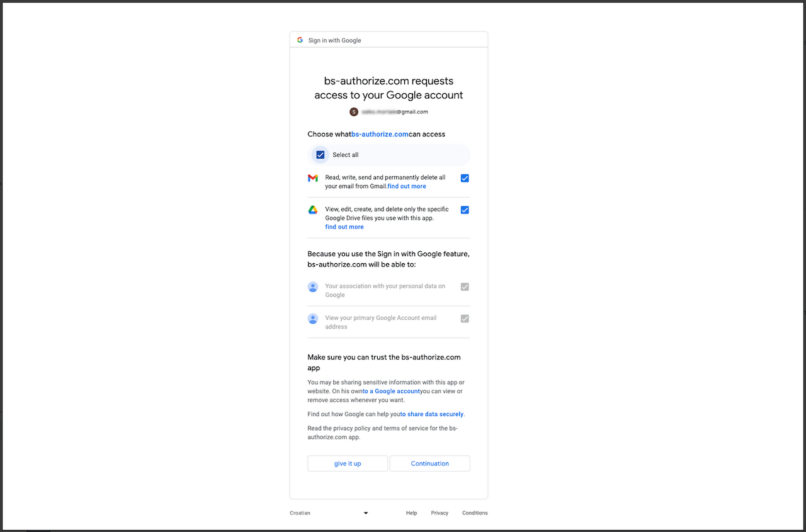The width and height of the screenshot is (806, 532).
Task: Open the Croatian language dropdown
Action: tap(329, 513)
